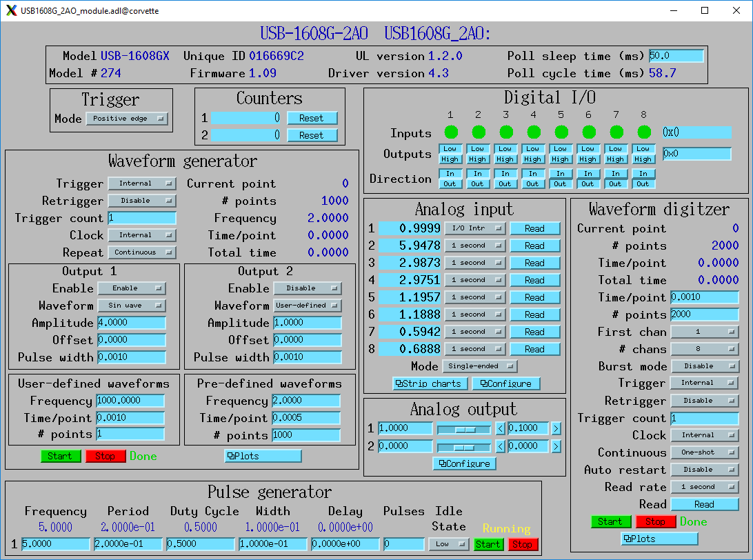Adjust analog output 1 slider
The width and height of the screenshot is (753, 560).
tap(464, 429)
